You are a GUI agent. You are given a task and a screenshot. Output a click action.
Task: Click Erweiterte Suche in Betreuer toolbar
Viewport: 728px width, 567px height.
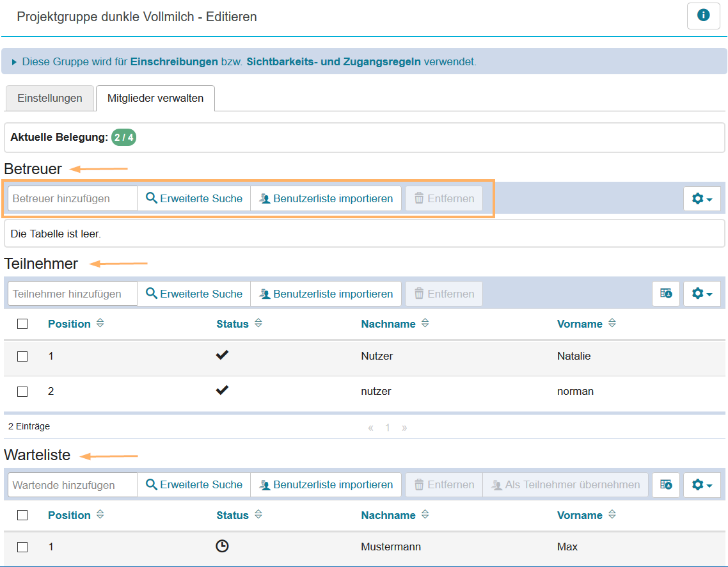pyautogui.click(x=194, y=198)
